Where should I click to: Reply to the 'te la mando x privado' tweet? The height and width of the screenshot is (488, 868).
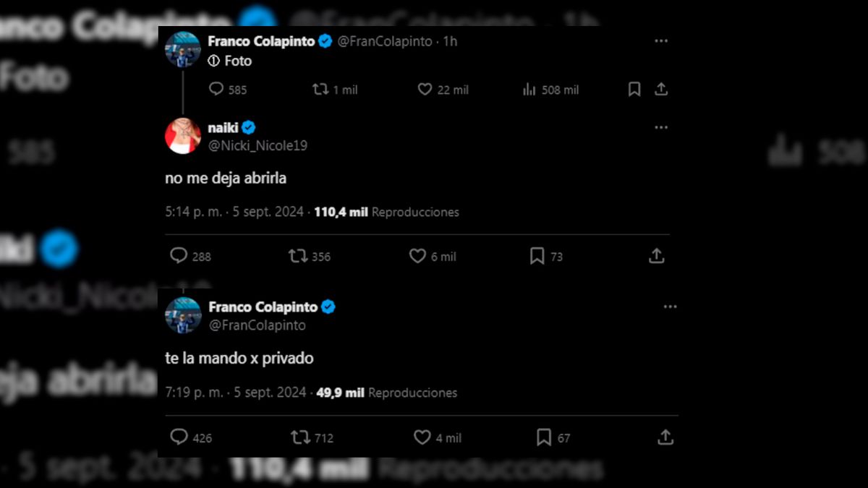pos(179,437)
